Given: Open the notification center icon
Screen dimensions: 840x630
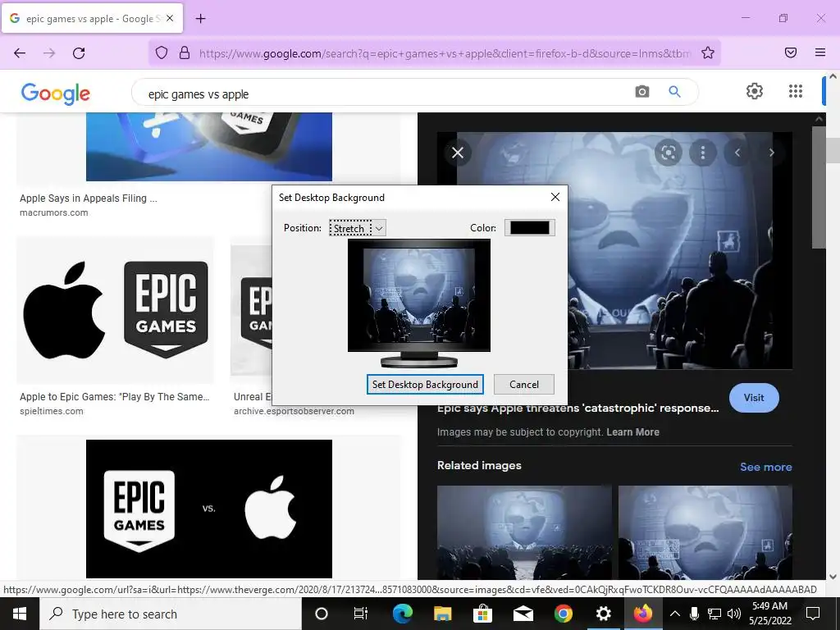Looking at the screenshot, I should click(813, 614).
